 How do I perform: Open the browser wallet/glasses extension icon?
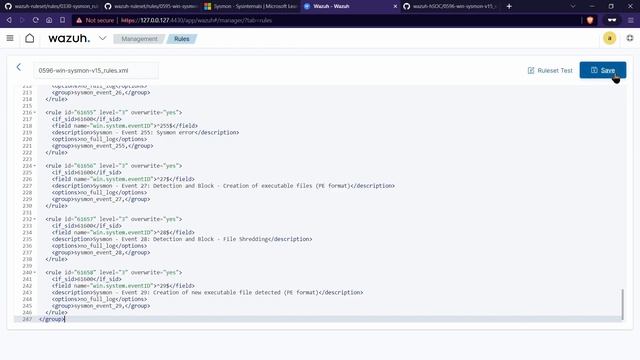coord(611,20)
